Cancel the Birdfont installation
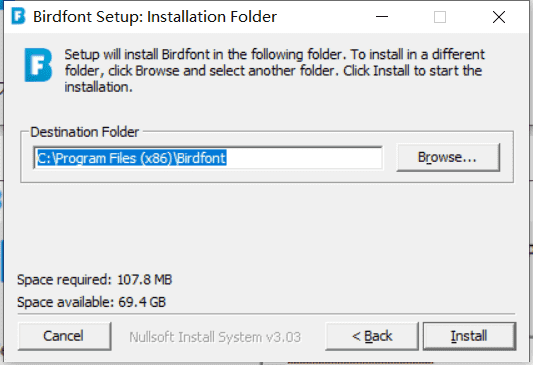533x365 pixels. (65, 336)
